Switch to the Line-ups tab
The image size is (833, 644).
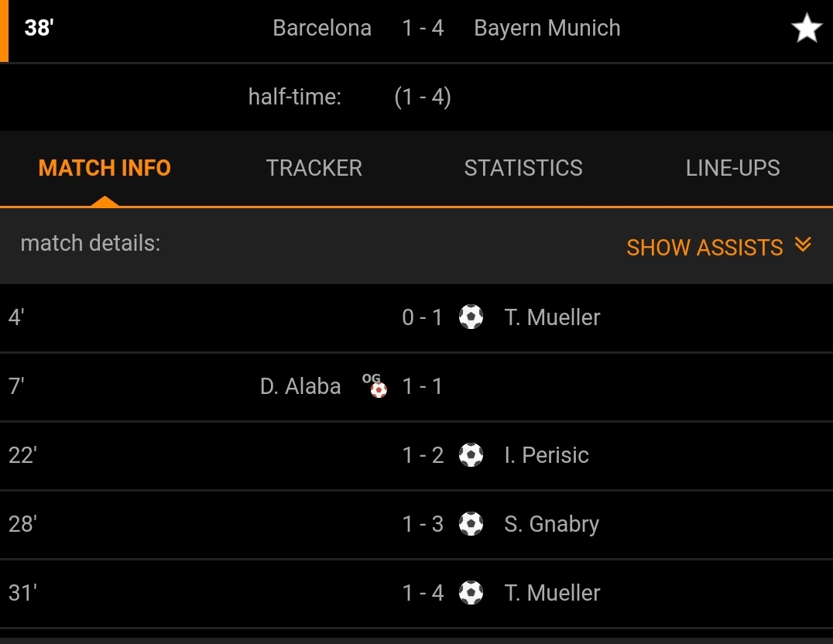click(732, 168)
